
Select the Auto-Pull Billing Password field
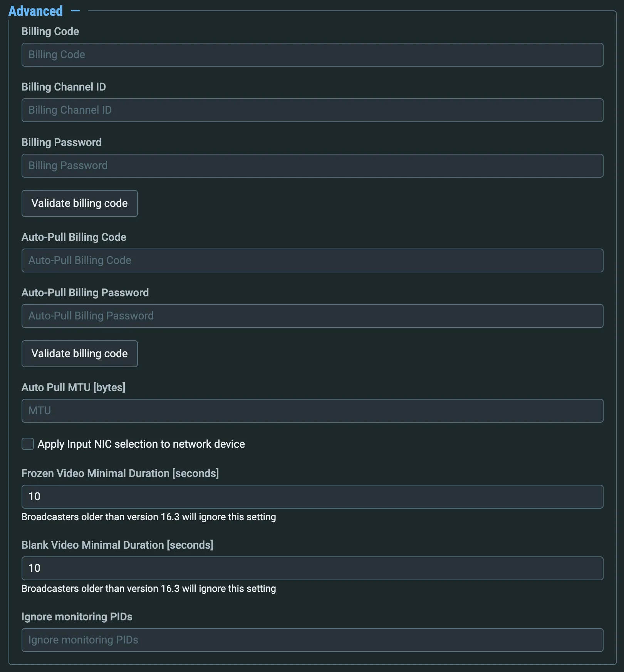point(312,316)
